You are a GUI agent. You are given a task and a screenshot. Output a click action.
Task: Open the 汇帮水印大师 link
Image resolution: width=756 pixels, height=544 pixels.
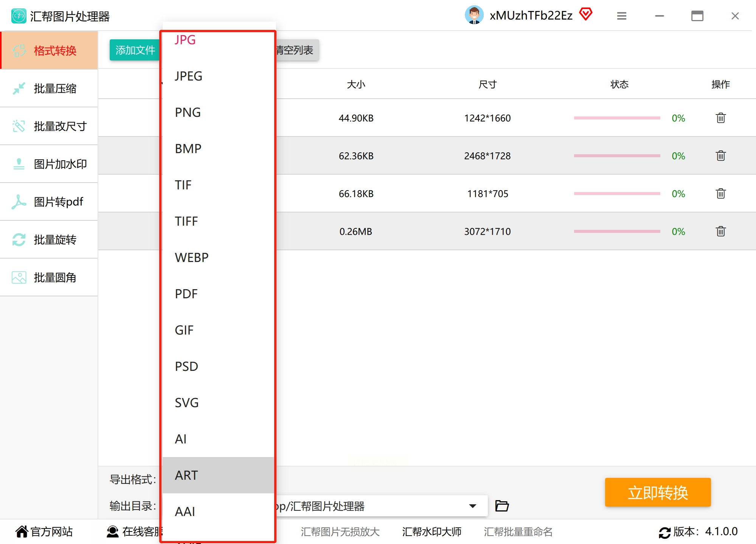pyautogui.click(x=432, y=532)
